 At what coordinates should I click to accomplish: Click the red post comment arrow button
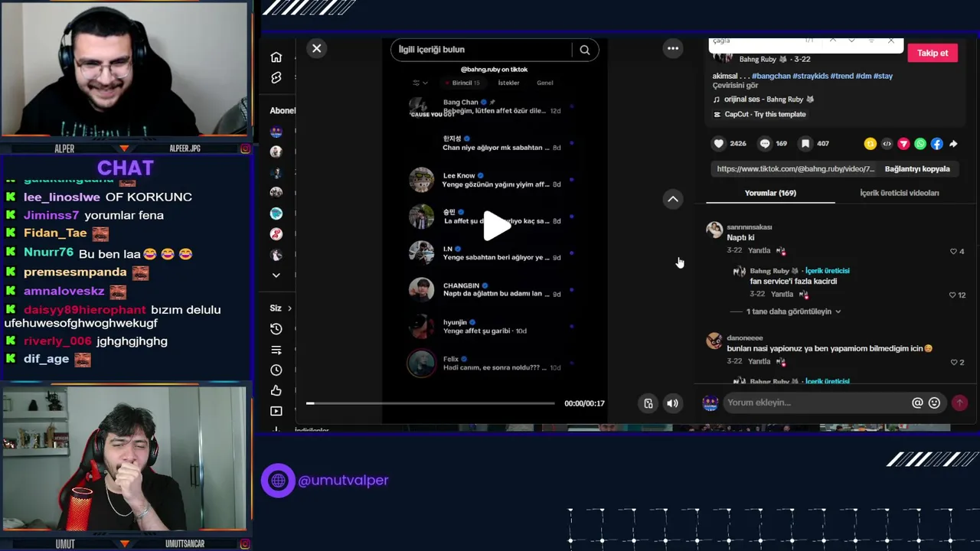pyautogui.click(x=959, y=403)
